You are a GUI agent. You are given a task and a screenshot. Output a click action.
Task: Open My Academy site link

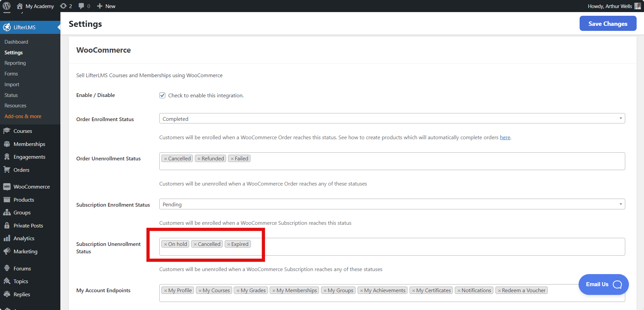pos(35,6)
